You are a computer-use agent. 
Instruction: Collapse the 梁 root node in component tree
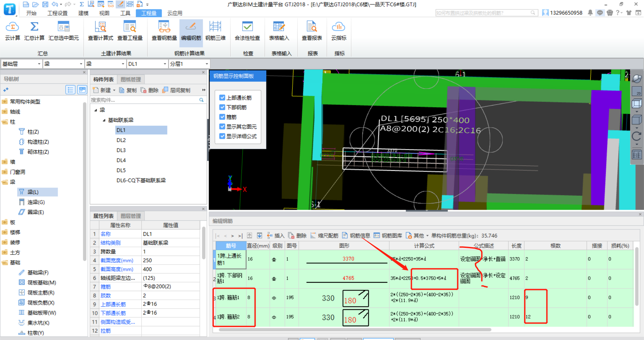point(96,110)
